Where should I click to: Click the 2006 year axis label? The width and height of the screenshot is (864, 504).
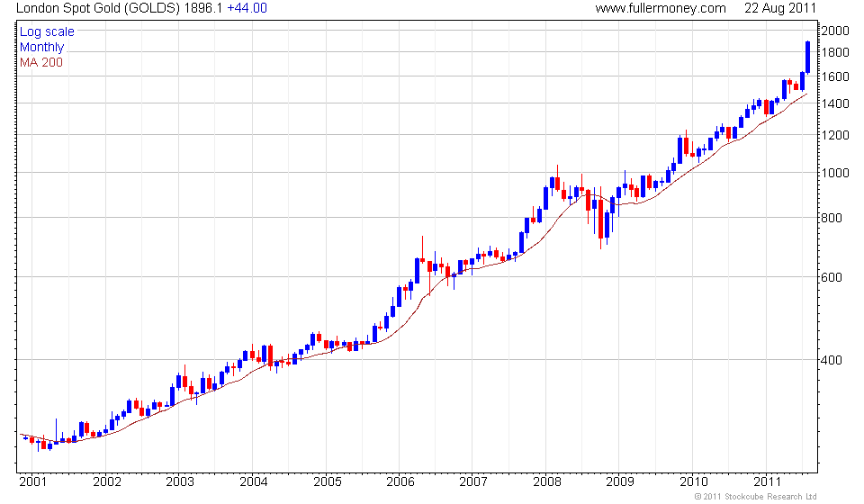point(400,482)
